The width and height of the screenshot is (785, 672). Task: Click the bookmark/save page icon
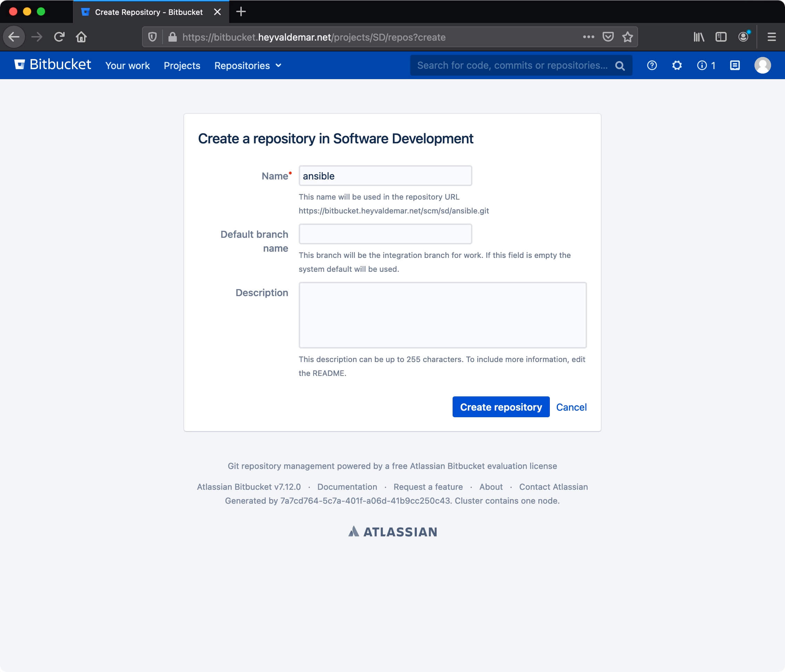point(627,37)
